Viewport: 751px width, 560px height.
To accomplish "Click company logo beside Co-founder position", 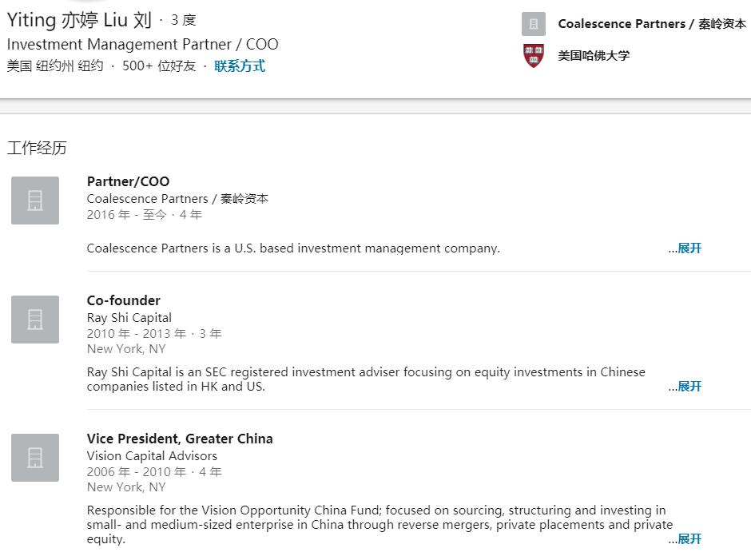I will (35, 320).
